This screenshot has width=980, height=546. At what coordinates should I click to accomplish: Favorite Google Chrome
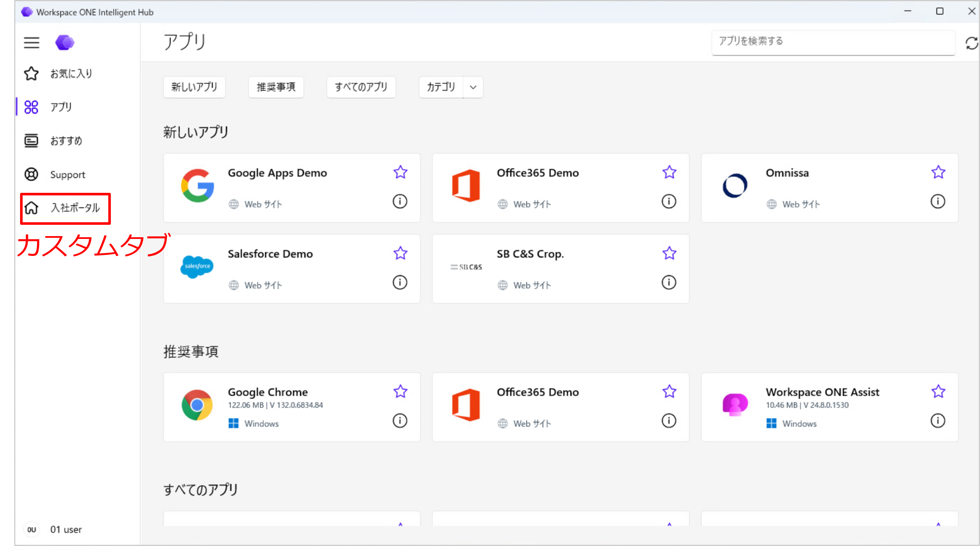[x=400, y=392]
